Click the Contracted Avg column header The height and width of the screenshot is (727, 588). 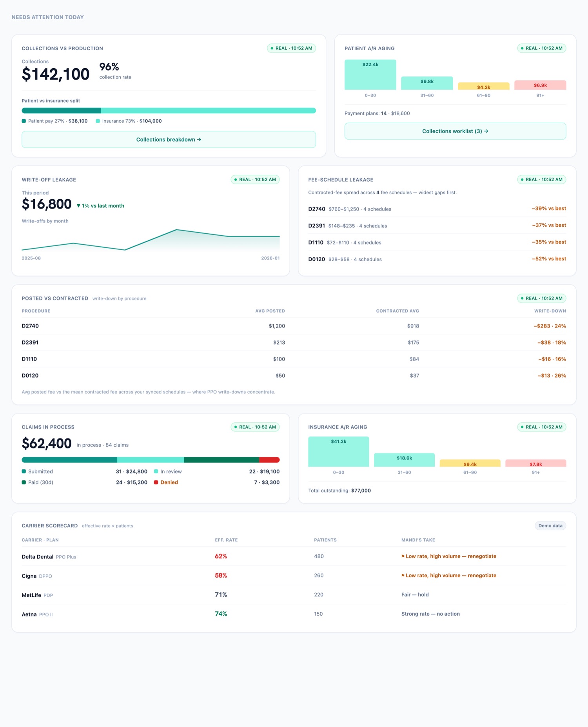coord(397,311)
